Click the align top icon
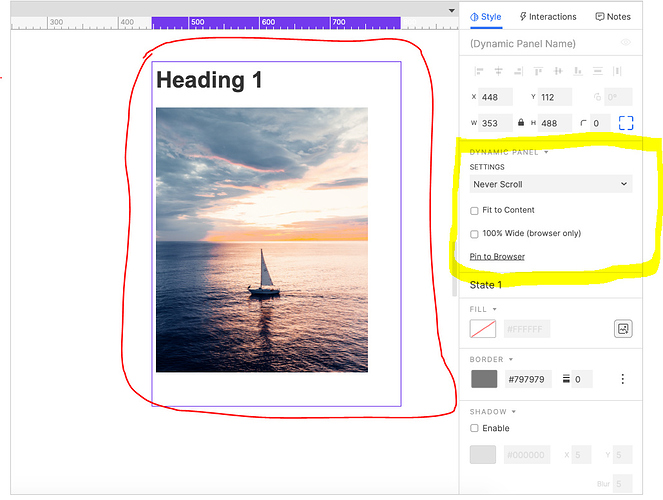 537,71
